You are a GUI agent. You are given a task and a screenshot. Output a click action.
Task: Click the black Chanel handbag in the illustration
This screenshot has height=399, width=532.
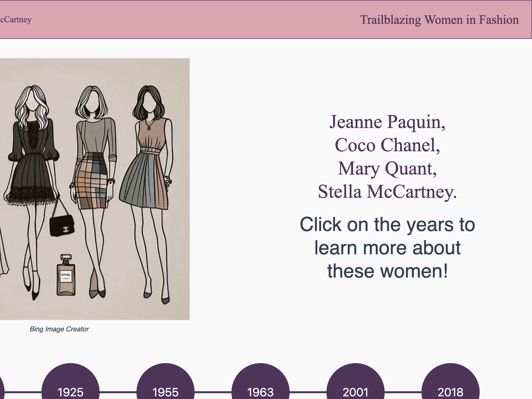point(62,225)
